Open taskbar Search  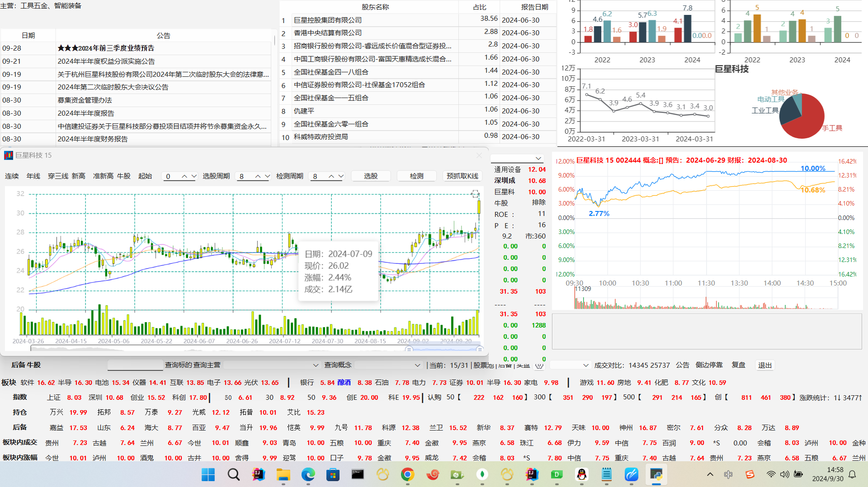pos(233,474)
